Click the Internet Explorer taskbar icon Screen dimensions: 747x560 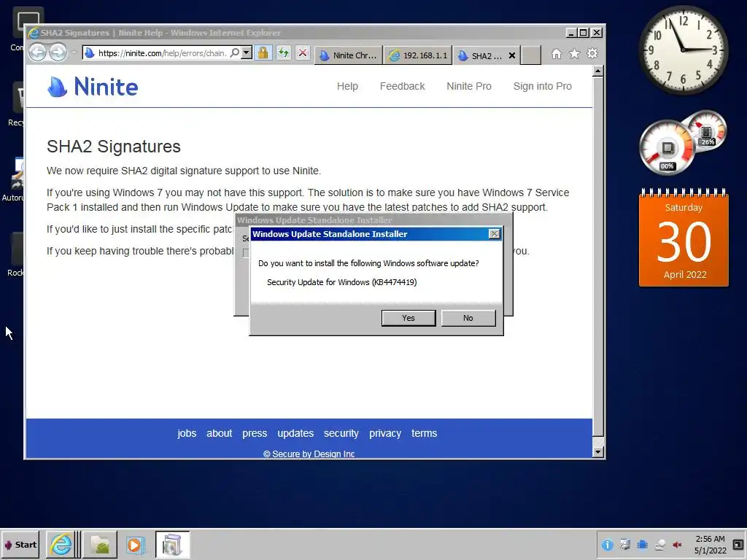61,544
